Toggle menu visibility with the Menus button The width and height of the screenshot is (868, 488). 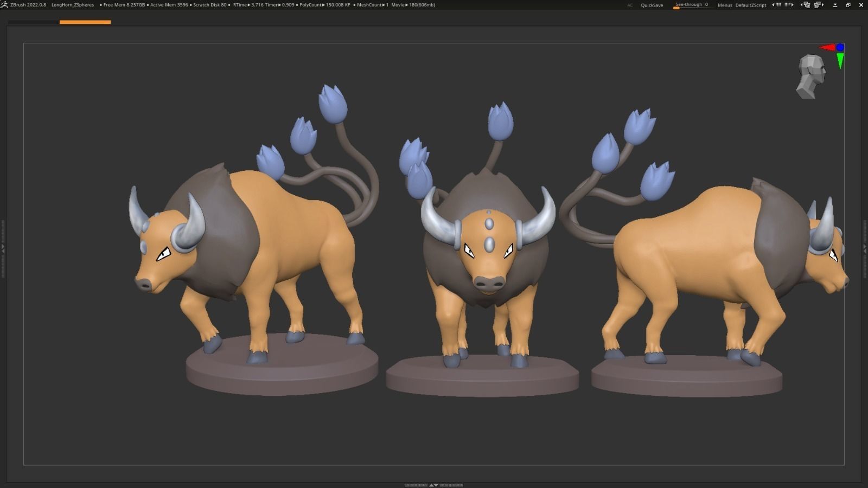point(725,5)
